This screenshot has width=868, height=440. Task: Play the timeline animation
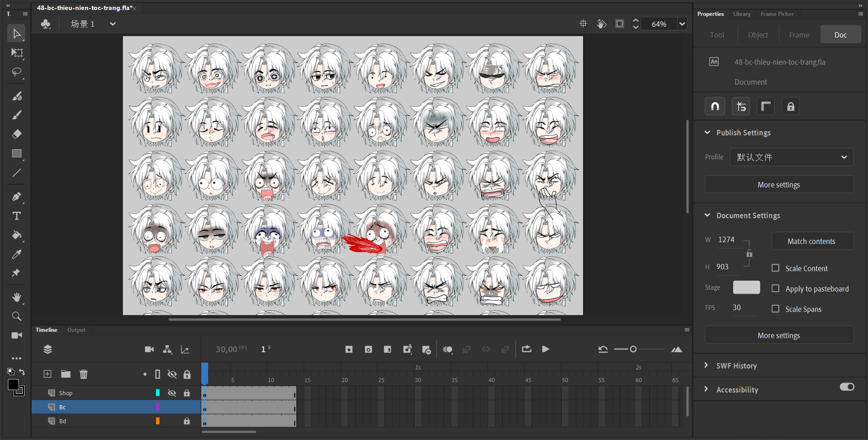pos(545,349)
